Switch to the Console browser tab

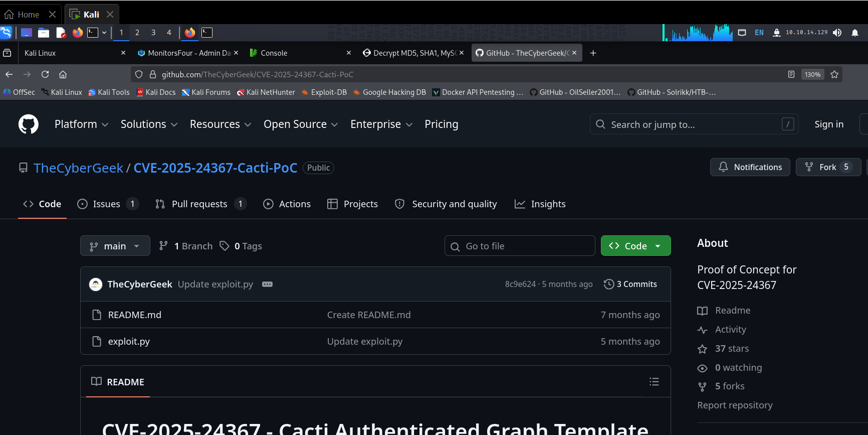tap(300, 53)
